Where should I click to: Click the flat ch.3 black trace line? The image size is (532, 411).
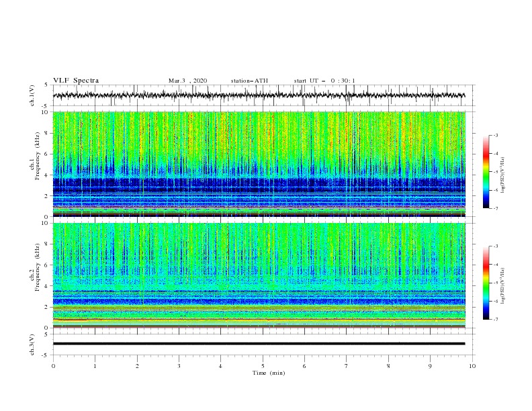(x=259, y=344)
